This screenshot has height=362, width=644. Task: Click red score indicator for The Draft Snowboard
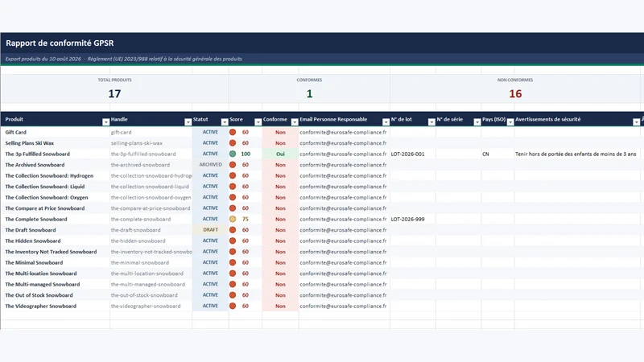tap(233, 230)
